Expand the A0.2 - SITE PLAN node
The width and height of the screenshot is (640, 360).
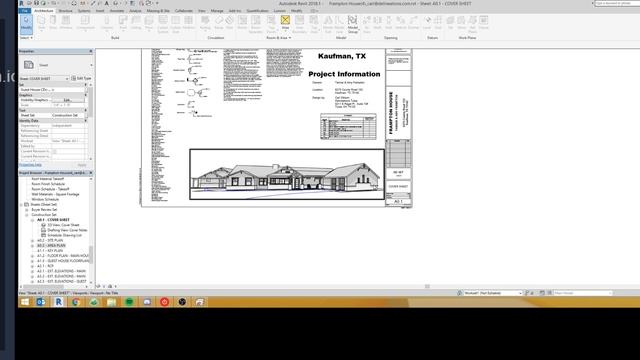pos(33,240)
